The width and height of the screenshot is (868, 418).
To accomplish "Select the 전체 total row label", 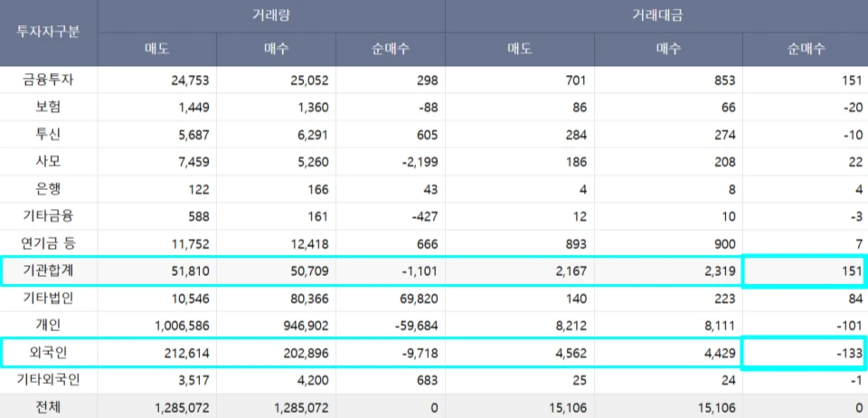I will click(48, 407).
